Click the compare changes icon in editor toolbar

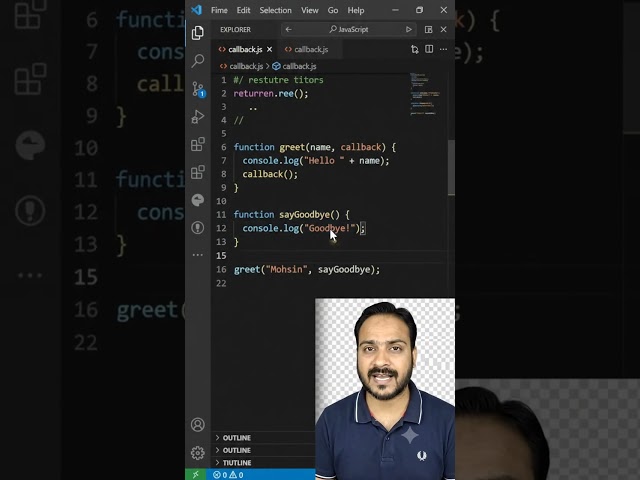point(415,49)
